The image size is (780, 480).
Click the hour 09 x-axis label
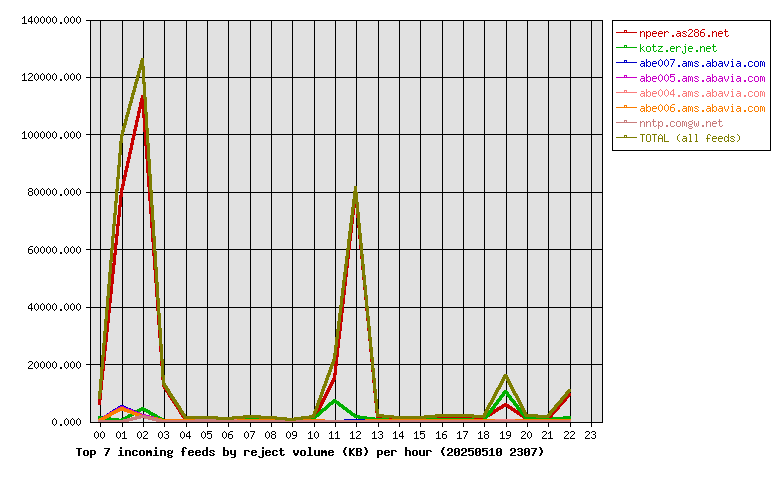point(292,435)
